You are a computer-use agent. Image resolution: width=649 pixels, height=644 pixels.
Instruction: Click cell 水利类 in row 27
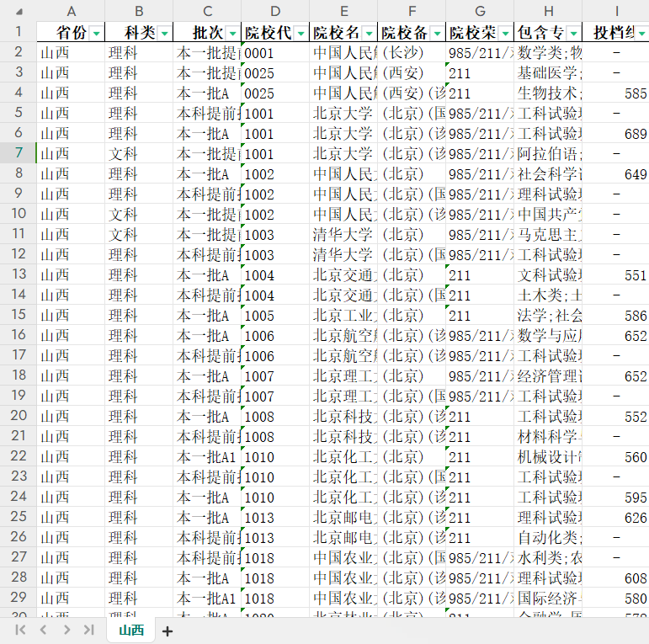coord(549,558)
